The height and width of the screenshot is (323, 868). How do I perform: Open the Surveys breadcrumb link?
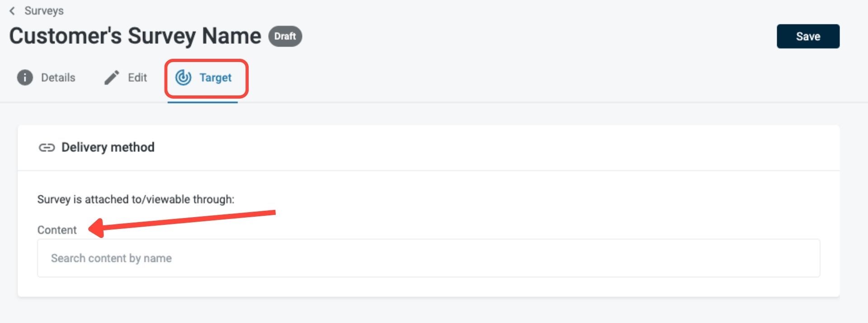[44, 11]
